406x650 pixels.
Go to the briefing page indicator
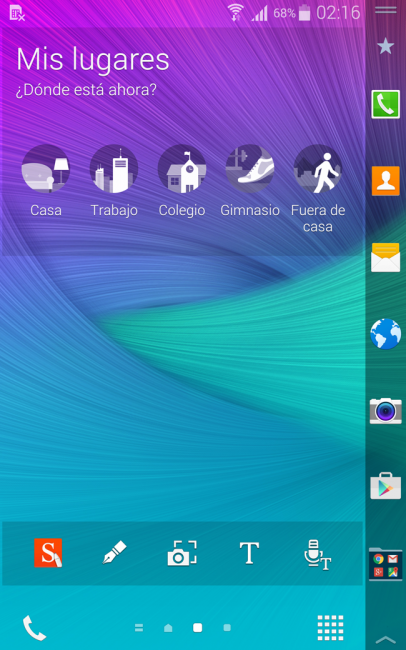pos(139,628)
